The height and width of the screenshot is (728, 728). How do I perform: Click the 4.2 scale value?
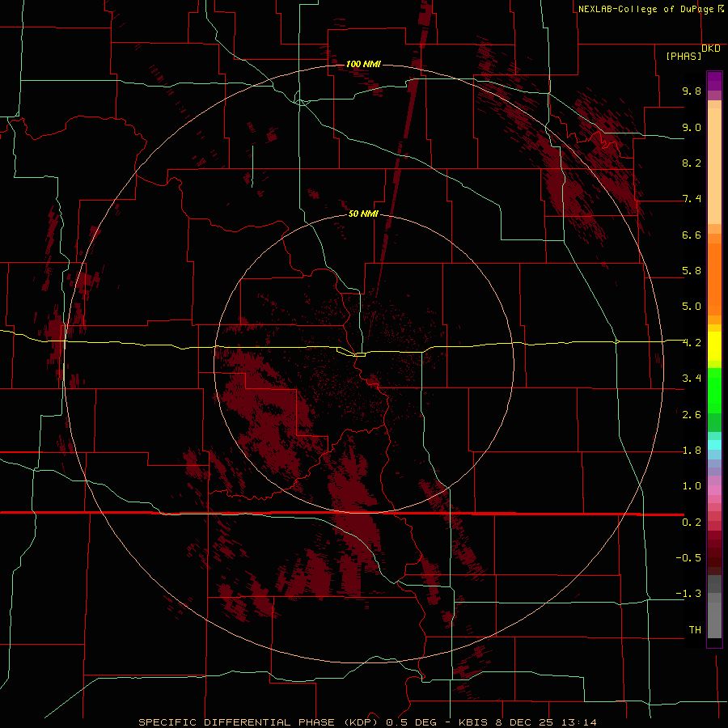pos(692,343)
